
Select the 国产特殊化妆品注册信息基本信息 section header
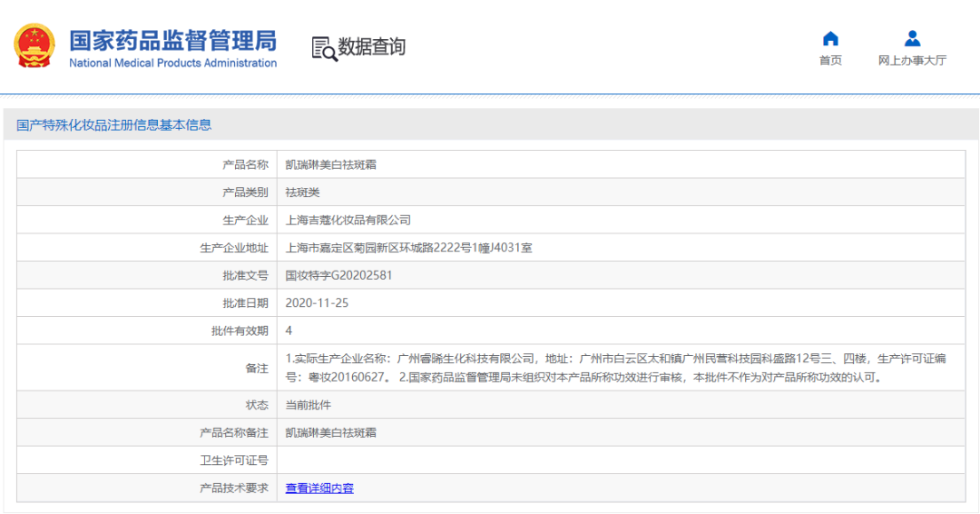[x=114, y=125]
